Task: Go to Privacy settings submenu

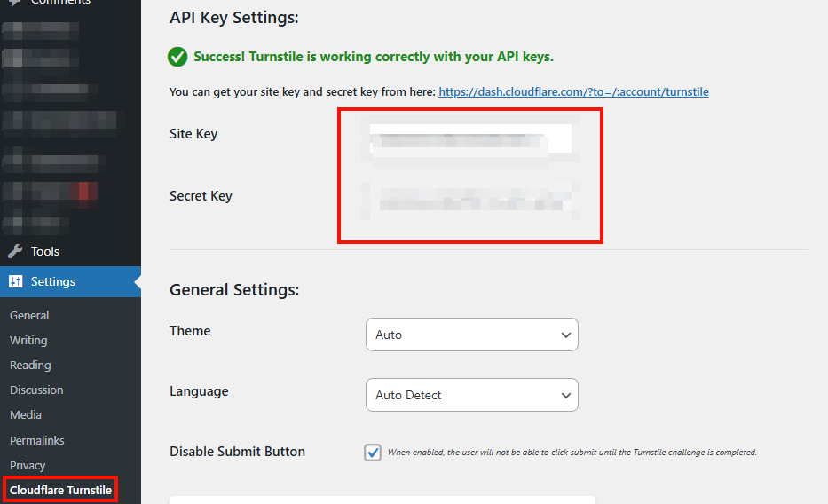Action: 28,465
